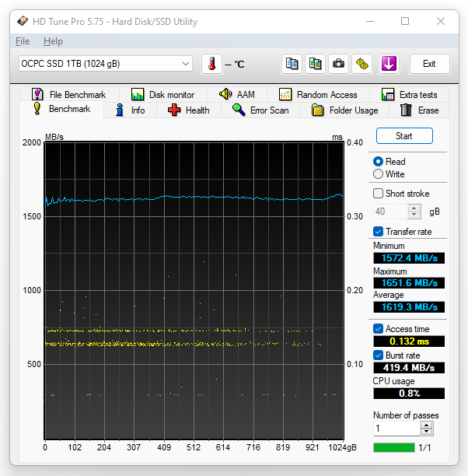Uncheck the Access time checkbox
Viewport: 468px width, 476px height.
coord(378,329)
